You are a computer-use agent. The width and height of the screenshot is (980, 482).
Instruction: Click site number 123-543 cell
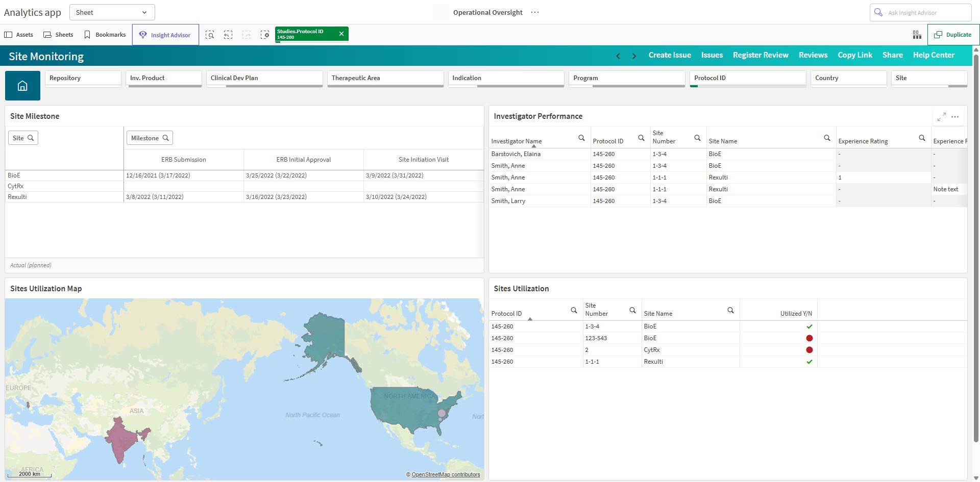tap(612, 338)
